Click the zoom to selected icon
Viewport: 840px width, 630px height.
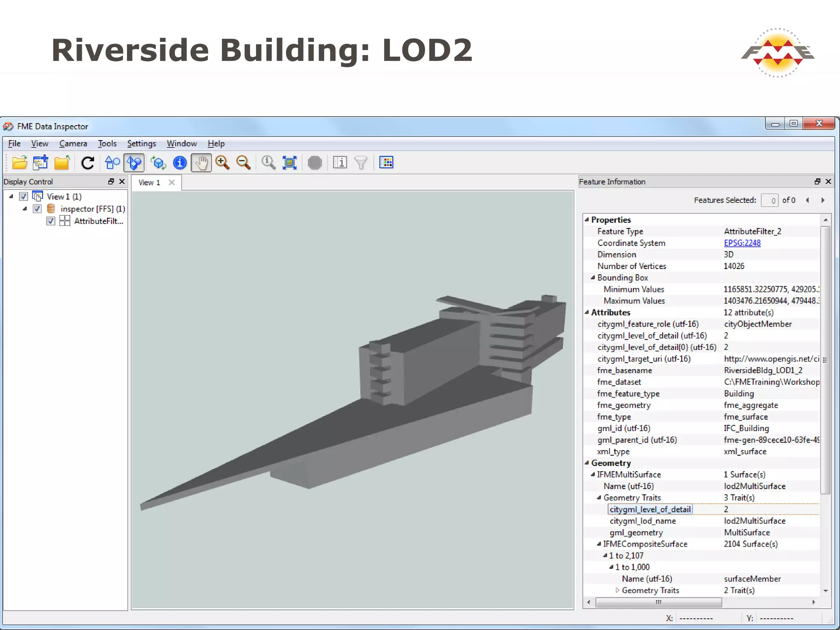[268, 163]
